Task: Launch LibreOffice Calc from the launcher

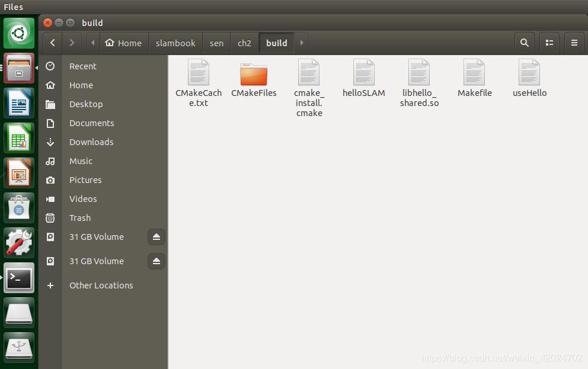Action: tap(19, 138)
